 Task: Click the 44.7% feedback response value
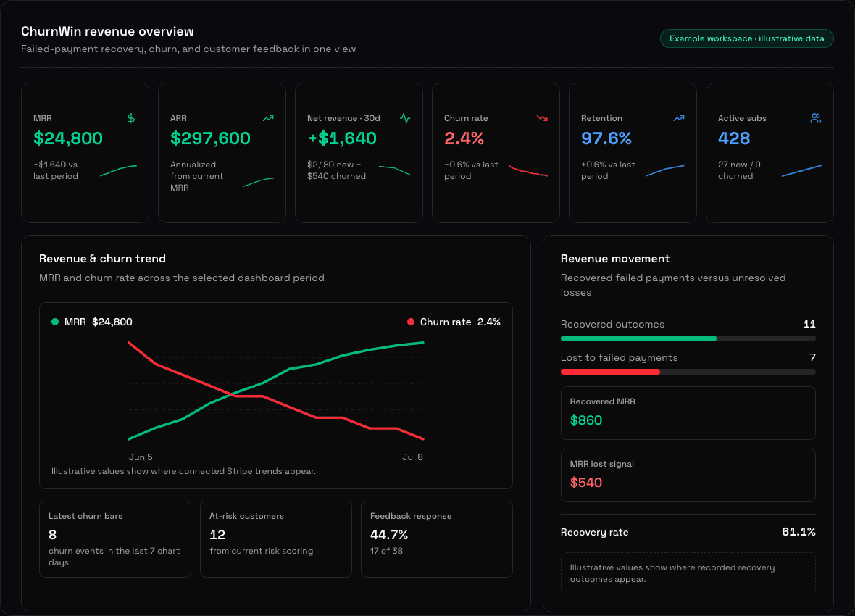click(389, 535)
